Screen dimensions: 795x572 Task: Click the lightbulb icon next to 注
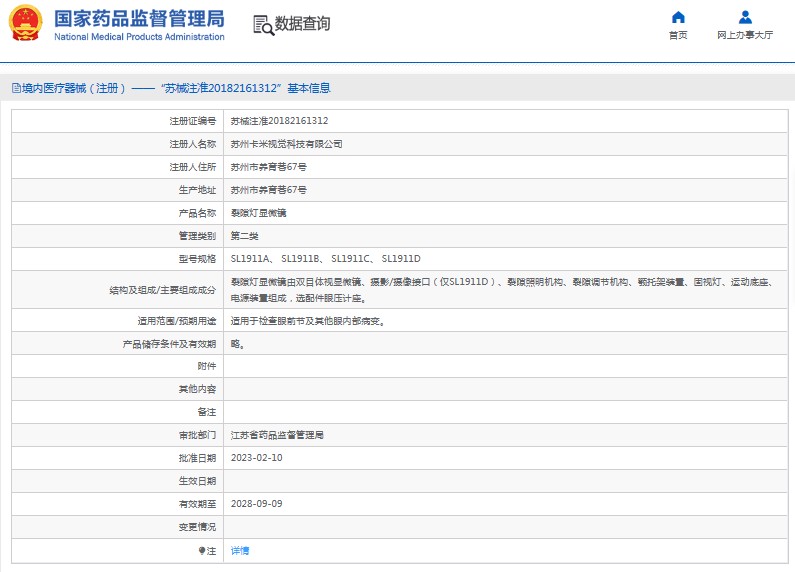(202, 551)
